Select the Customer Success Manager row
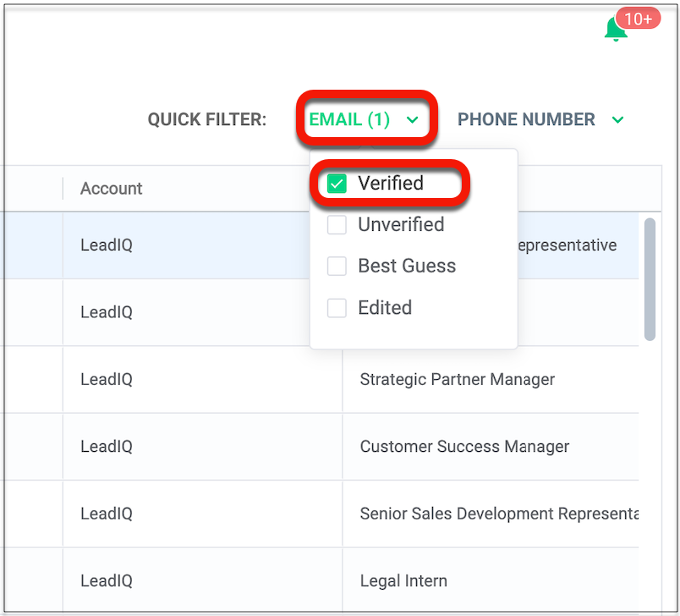 464,447
